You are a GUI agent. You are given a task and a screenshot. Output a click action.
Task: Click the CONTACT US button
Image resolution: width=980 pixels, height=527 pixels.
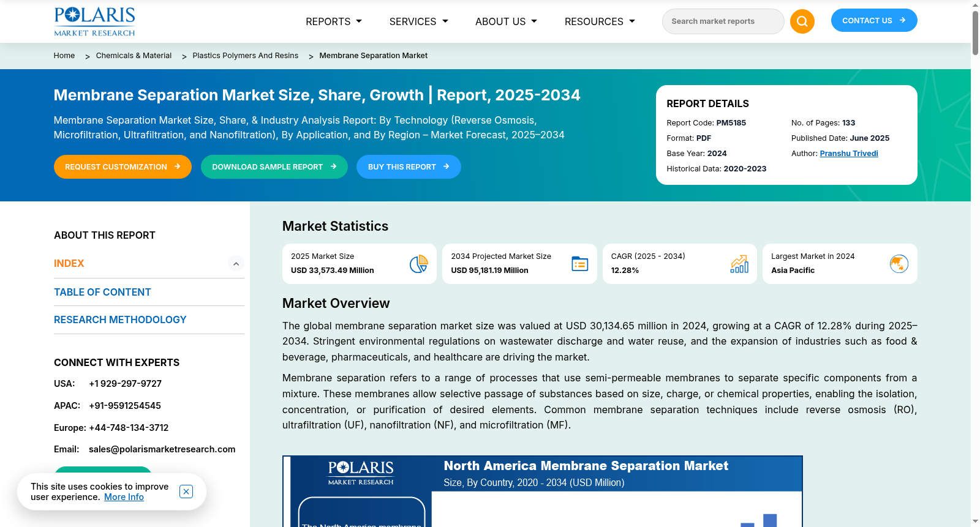pos(874,20)
